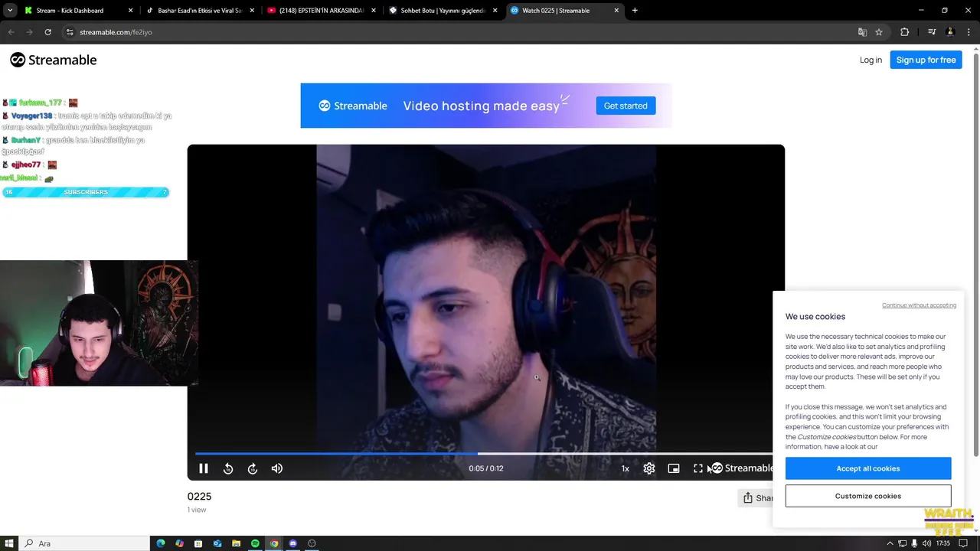
Task: Click the video title 0225
Action: (199, 496)
